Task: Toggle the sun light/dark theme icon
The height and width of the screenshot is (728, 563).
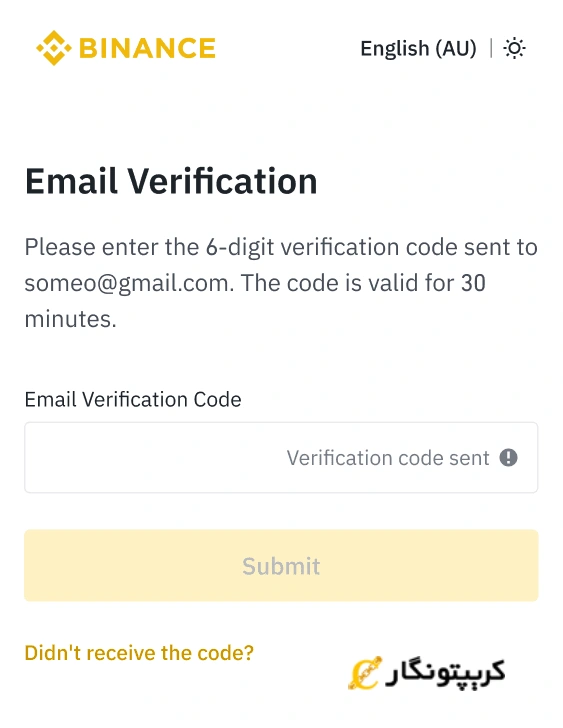Action: pyautogui.click(x=514, y=48)
